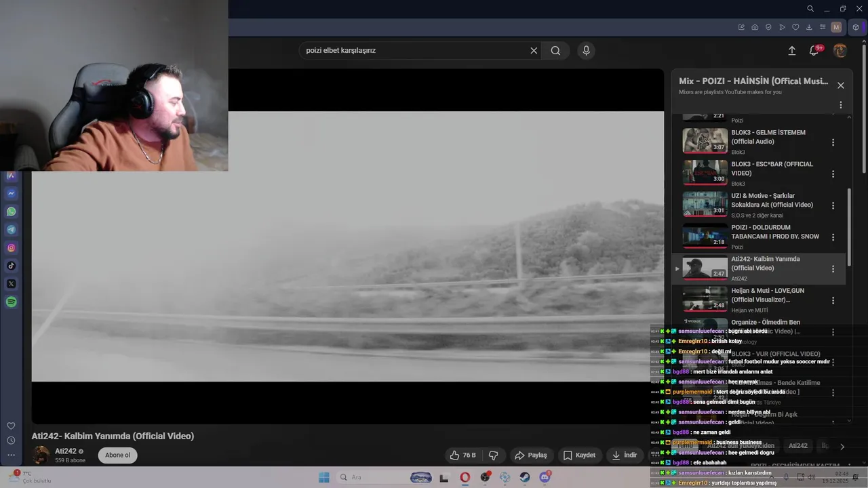
Task: Like the video with 76 B thumbs up
Action: 463,455
